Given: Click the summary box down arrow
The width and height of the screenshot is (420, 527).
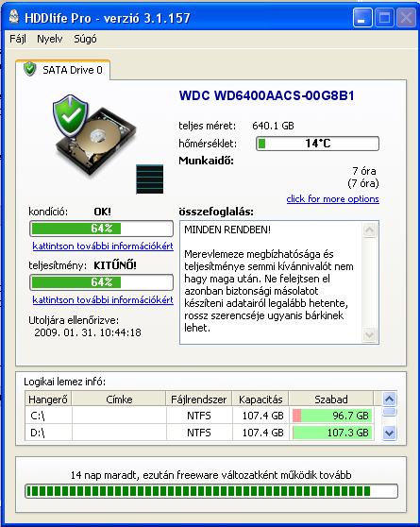Looking at the screenshot, I should coord(370,334).
